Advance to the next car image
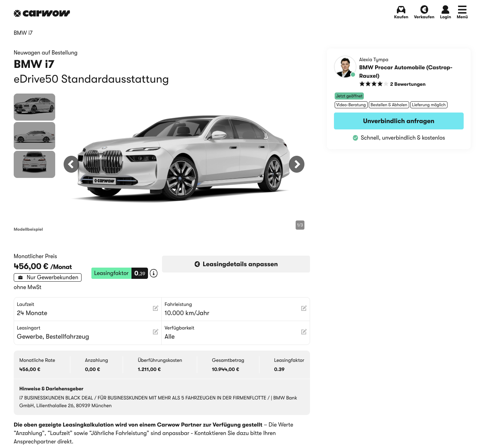Screen dimensions: 483x448 tap(297, 164)
